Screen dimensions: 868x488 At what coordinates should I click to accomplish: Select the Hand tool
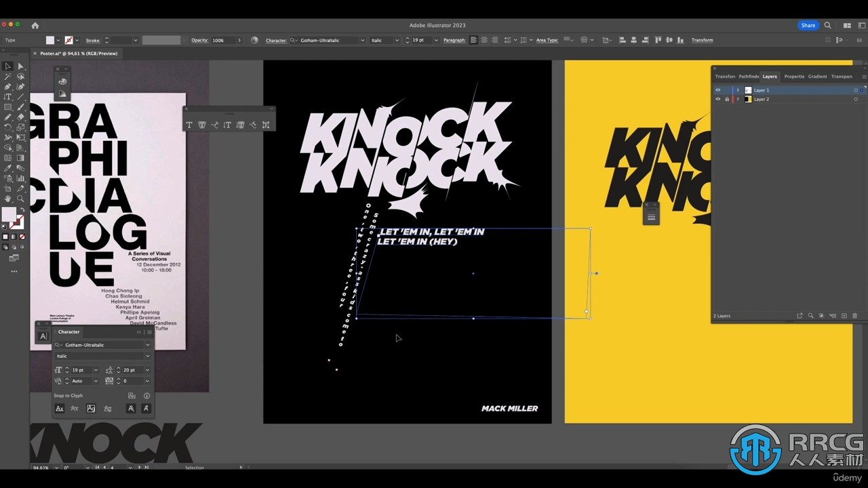pyautogui.click(x=7, y=199)
